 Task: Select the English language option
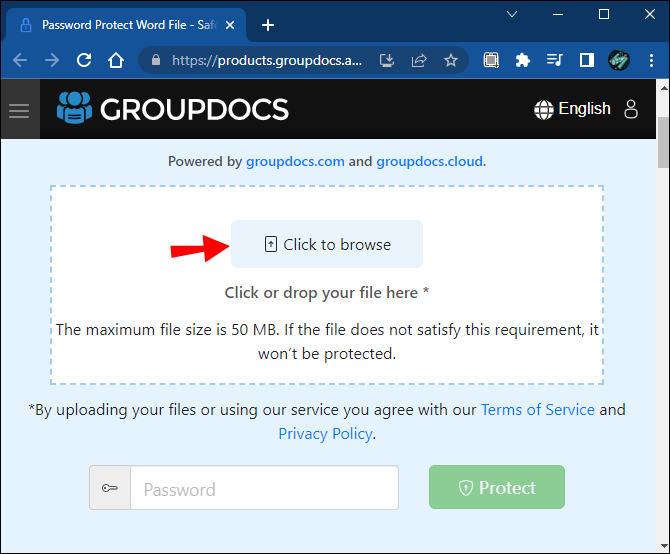(585, 108)
